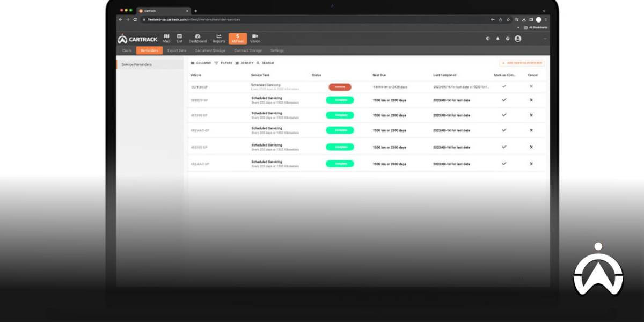Switch to the Export Data tab
Image resolution: width=644 pixels, height=322 pixels.
point(177,50)
